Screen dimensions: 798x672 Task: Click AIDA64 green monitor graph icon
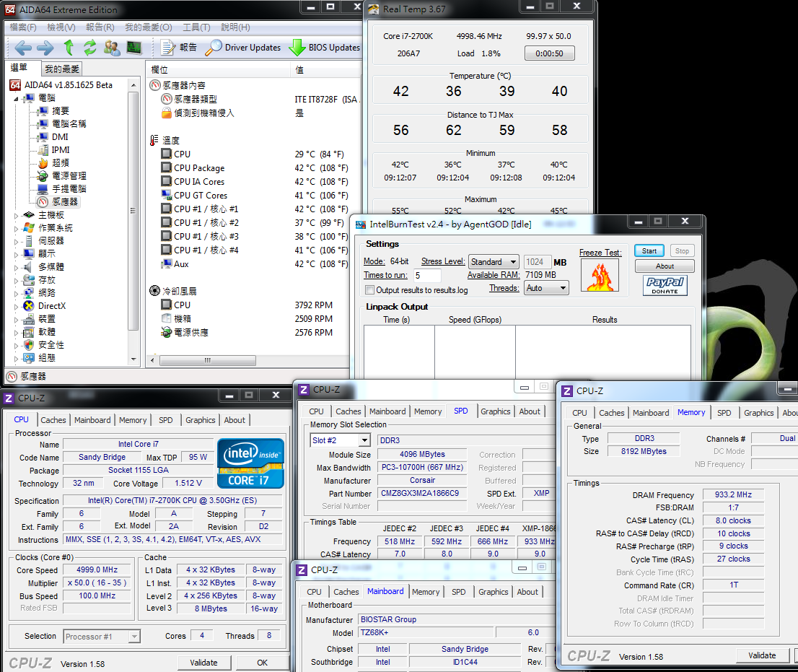pyautogui.click(x=134, y=48)
